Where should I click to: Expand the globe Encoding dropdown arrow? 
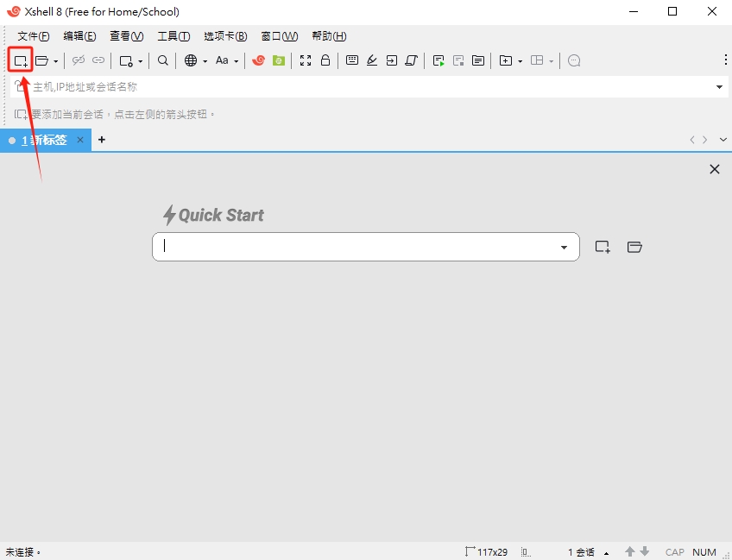[x=205, y=61]
